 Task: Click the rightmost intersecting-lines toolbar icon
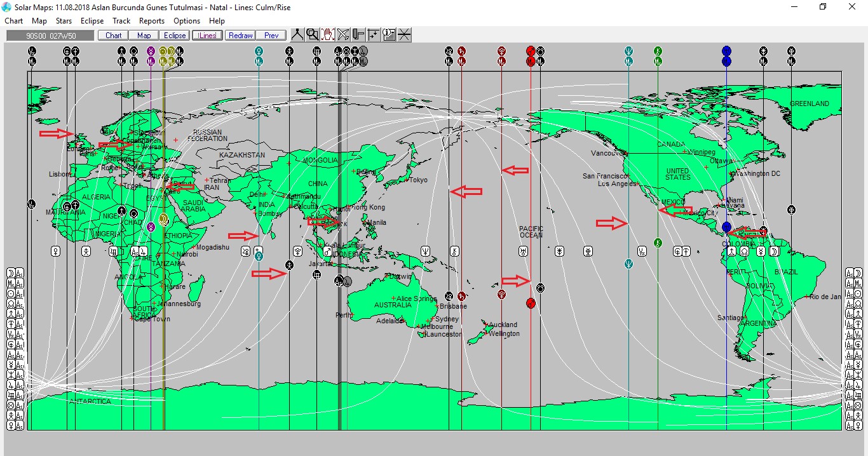pyautogui.click(x=404, y=35)
